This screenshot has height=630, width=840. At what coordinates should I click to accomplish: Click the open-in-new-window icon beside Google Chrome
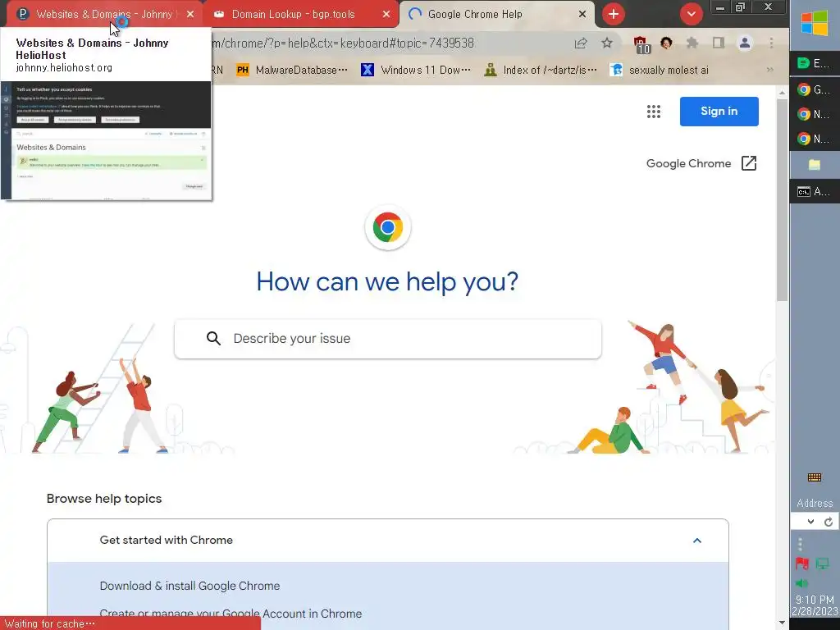[748, 163]
